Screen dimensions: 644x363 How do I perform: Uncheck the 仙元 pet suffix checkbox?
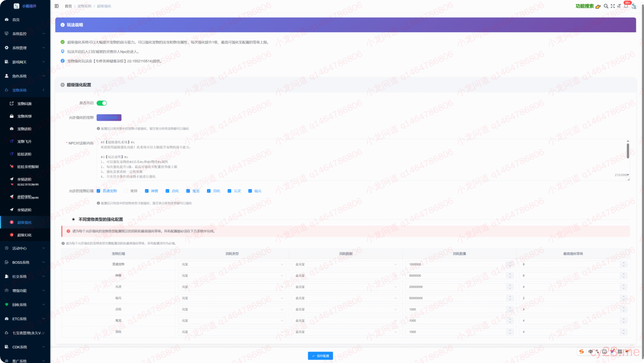[250, 191]
